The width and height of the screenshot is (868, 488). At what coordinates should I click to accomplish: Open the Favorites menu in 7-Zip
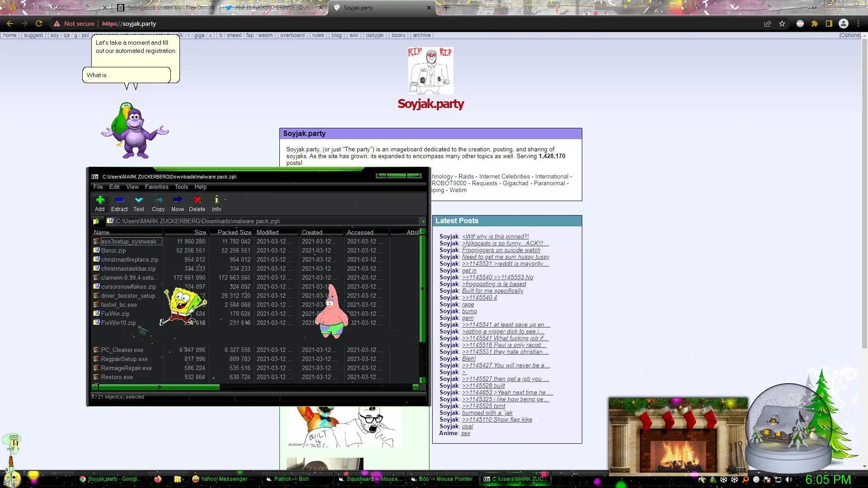tap(156, 187)
